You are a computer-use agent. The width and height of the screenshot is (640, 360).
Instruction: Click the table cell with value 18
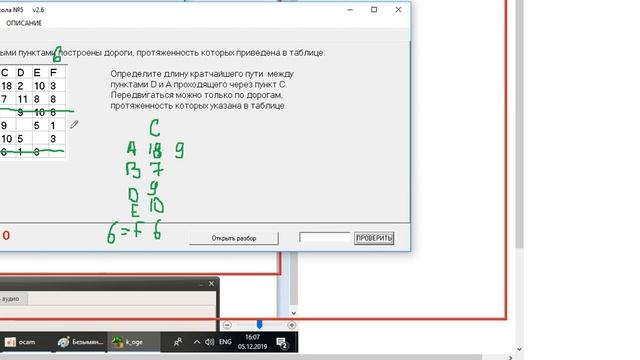click(7, 86)
